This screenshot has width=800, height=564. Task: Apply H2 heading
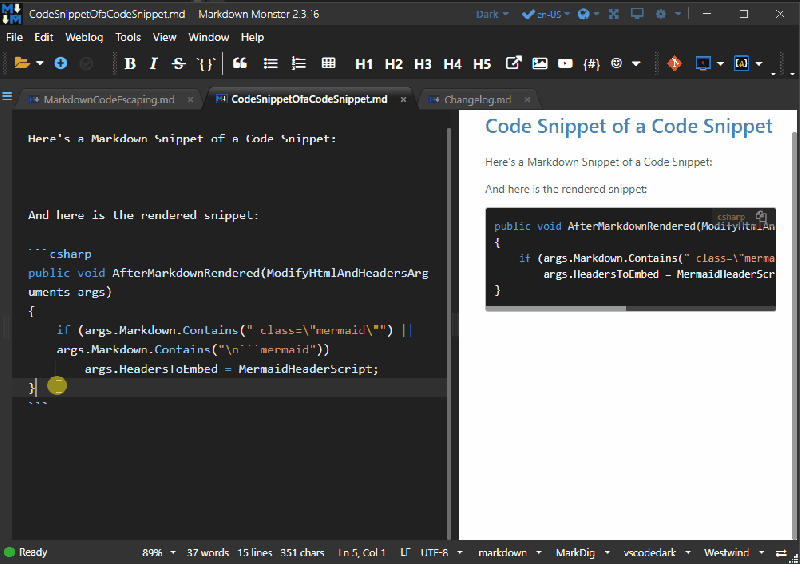coord(393,64)
